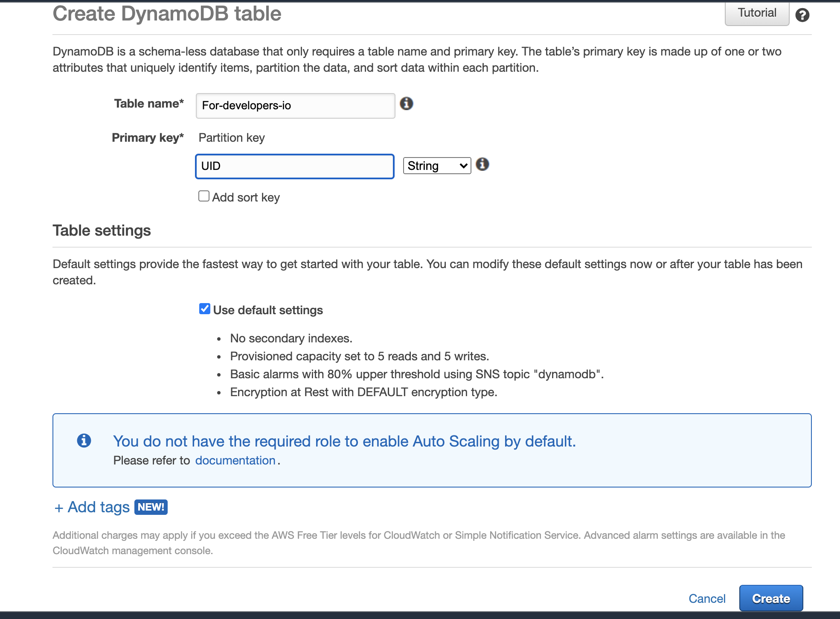Screen dimensions: 840x619
Task: Enable the Add sort key checkbox
Action: tap(203, 196)
